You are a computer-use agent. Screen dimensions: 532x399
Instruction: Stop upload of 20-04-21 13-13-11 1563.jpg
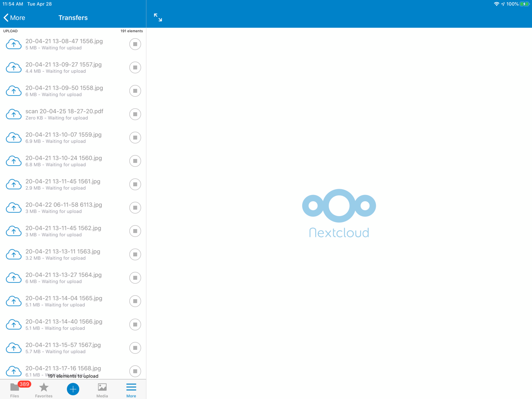point(135,254)
